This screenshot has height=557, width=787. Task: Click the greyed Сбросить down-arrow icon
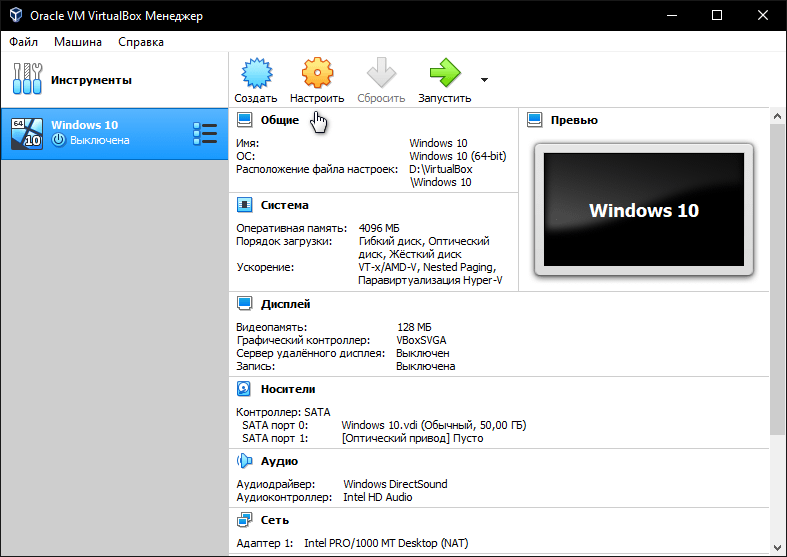(381, 73)
